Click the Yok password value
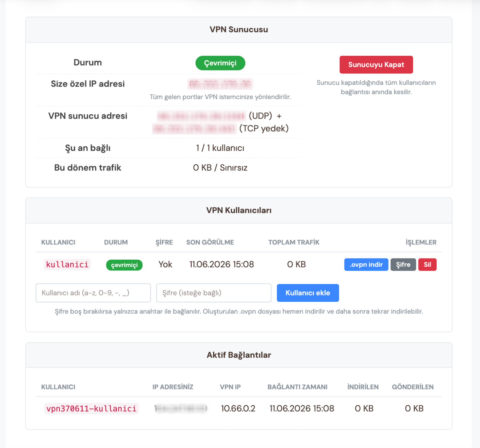The image size is (480, 448). (165, 264)
